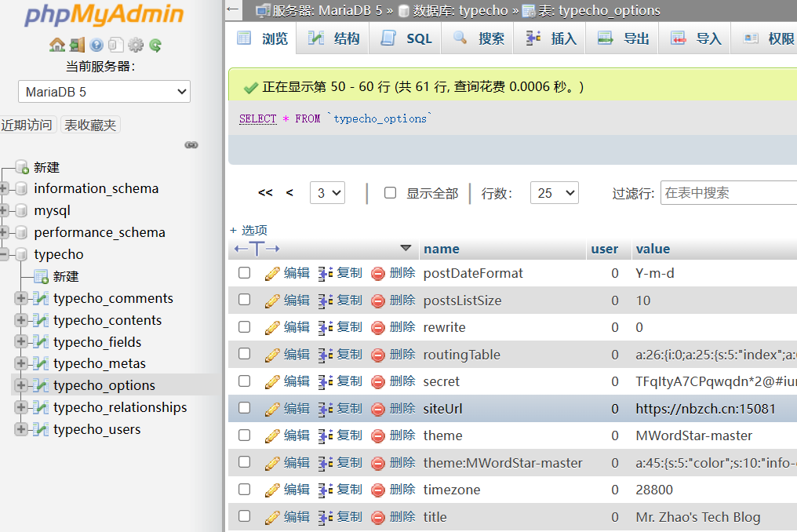Open phpMyAdmin documentation help icon
The height and width of the screenshot is (532, 797).
96,45
